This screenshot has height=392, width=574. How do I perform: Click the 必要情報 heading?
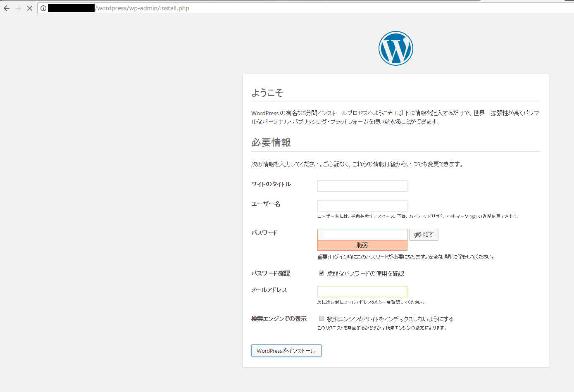coord(271,143)
